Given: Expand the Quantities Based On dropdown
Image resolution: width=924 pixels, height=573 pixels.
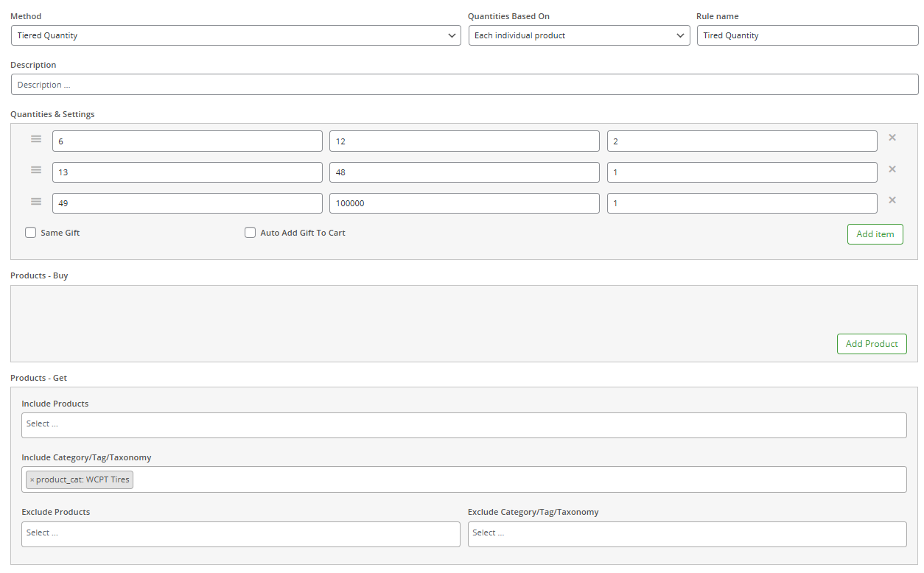Looking at the screenshot, I should click(579, 35).
